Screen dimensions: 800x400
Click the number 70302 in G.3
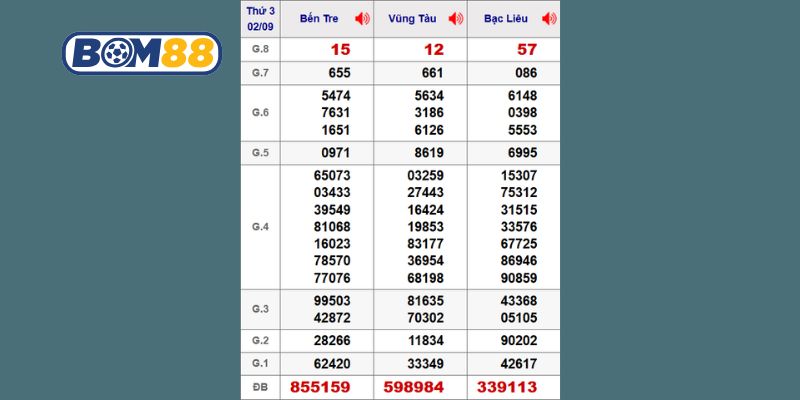click(x=426, y=318)
